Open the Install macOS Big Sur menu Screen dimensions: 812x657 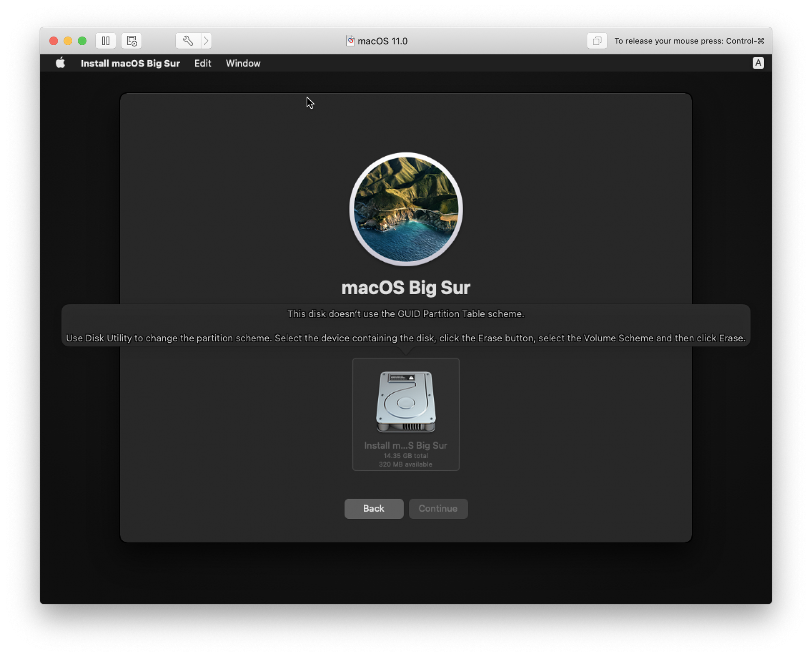tap(131, 63)
